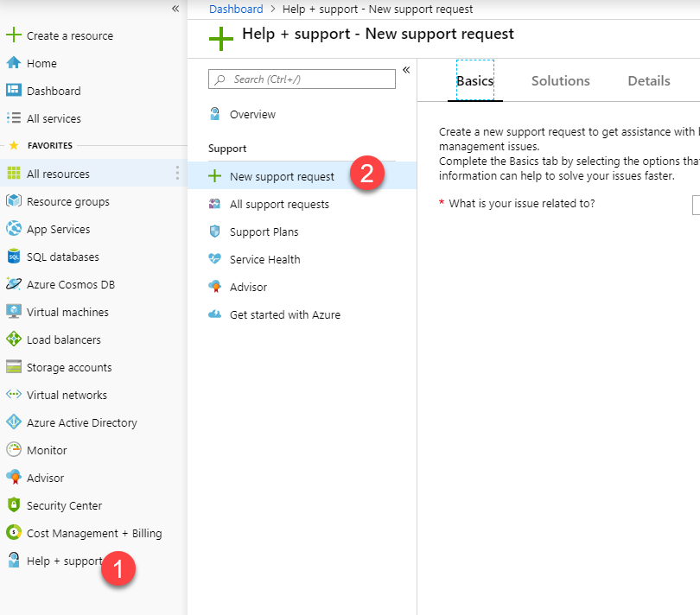Click the Monitor gauge icon
The height and width of the screenshot is (615, 700).
[x=14, y=450]
